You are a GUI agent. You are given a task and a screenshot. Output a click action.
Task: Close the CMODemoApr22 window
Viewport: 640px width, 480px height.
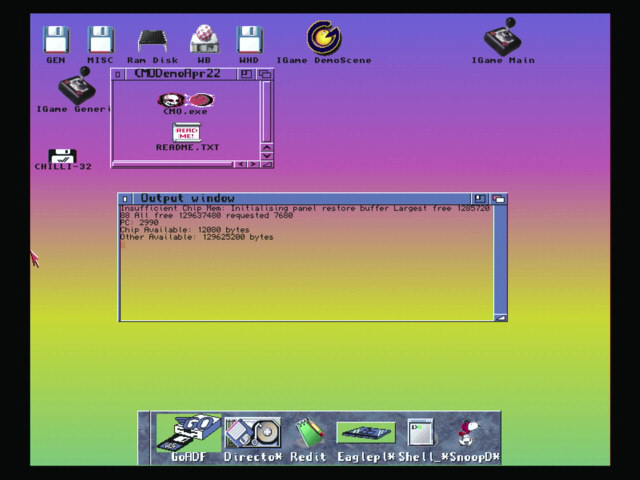(118, 74)
